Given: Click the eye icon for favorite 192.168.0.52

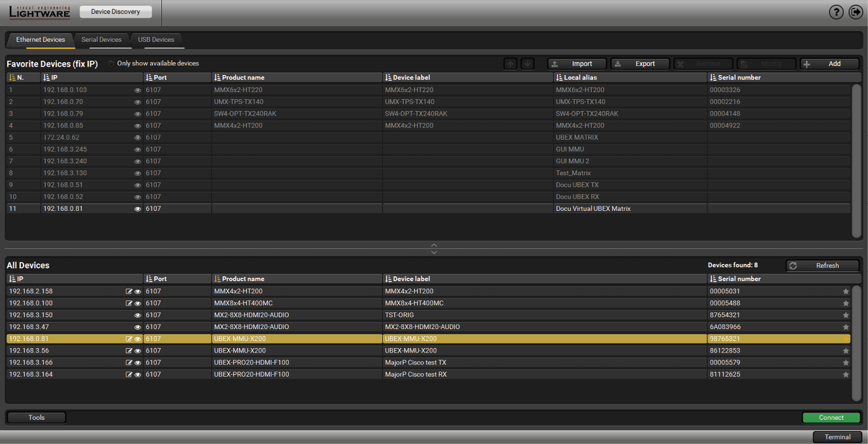Looking at the screenshot, I should click(x=138, y=197).
